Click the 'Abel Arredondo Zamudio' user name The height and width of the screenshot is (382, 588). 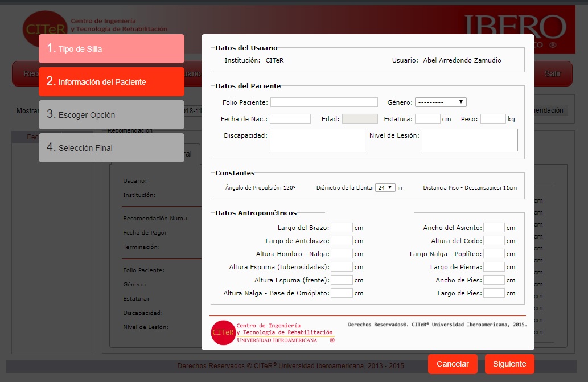462,60
